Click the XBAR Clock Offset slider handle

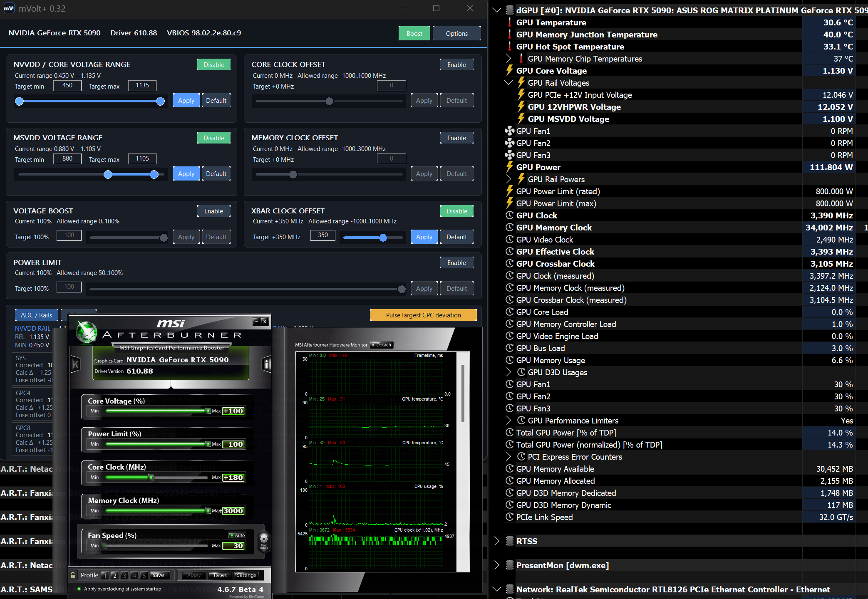click(383, 238)
